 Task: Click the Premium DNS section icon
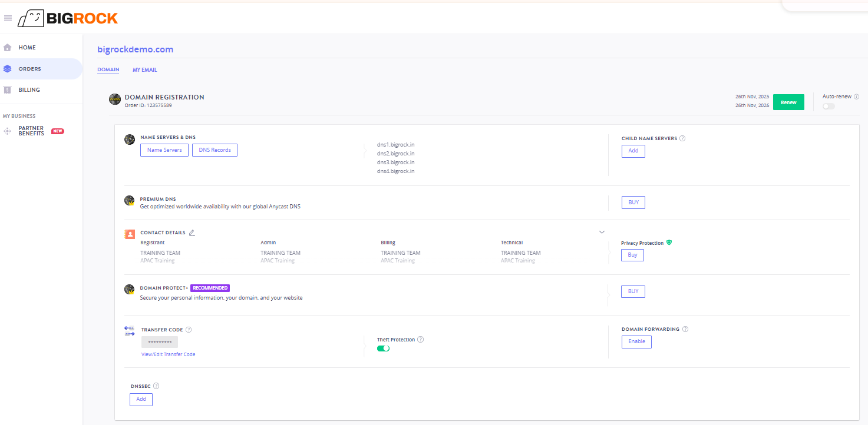[130, 201]
